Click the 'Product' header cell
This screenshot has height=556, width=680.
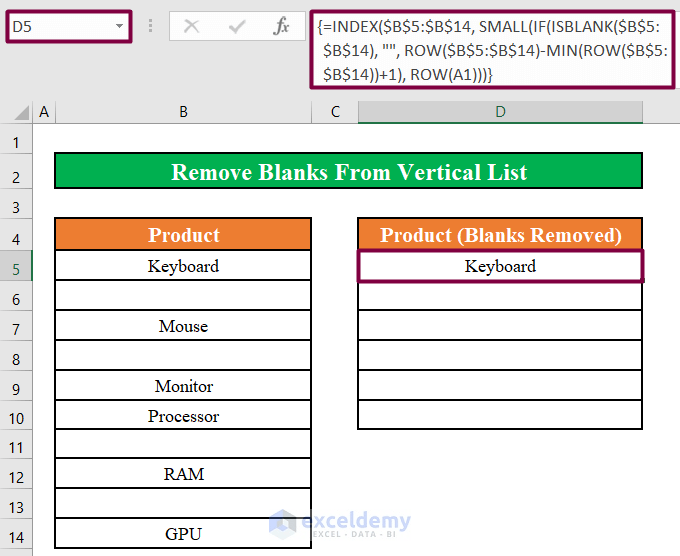pyautogui.click(x=183, y=235)
